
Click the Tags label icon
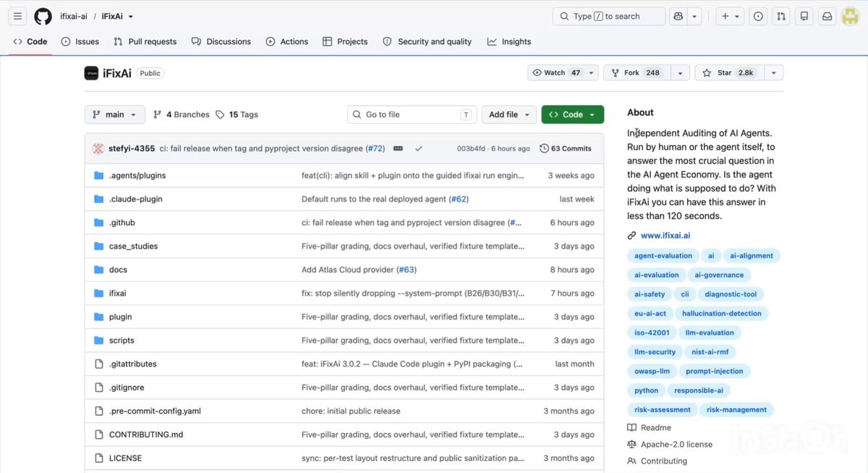220,114
